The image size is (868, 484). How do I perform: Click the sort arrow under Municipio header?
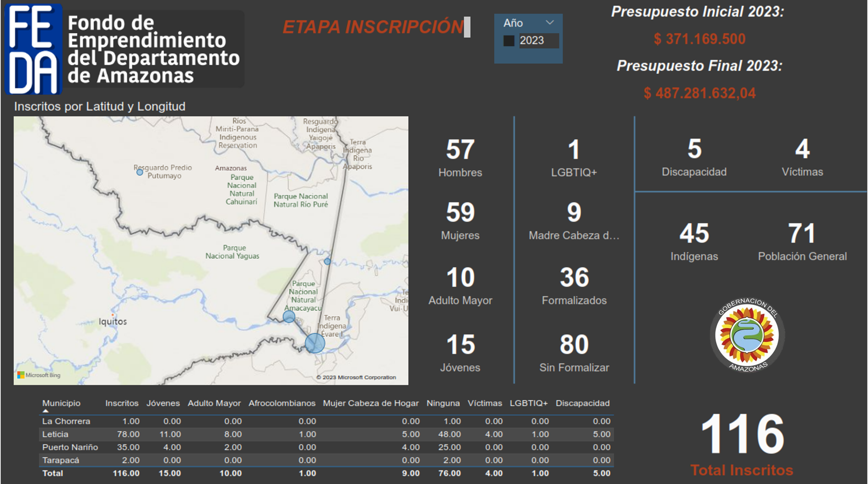pos(45,411)
